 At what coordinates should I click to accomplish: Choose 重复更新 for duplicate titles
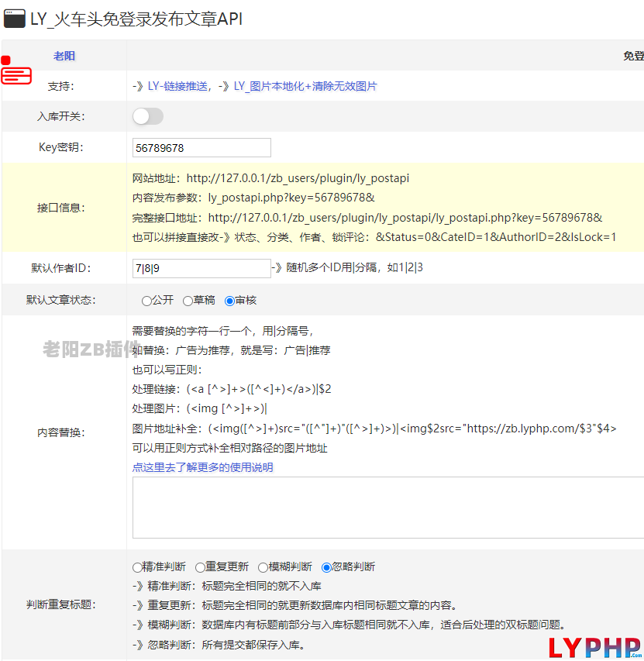pos(200,567)
